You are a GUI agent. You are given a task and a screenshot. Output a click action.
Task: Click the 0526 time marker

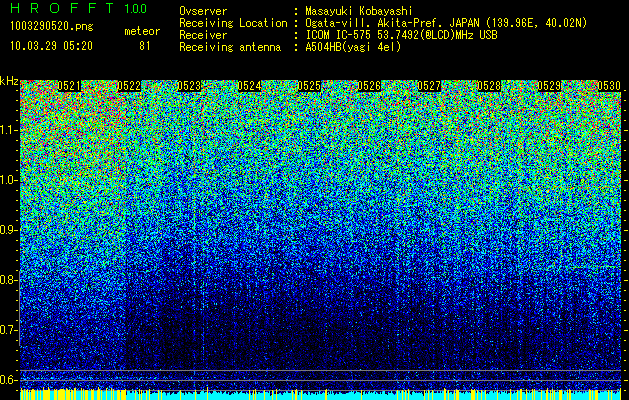(x=369, y=86)
